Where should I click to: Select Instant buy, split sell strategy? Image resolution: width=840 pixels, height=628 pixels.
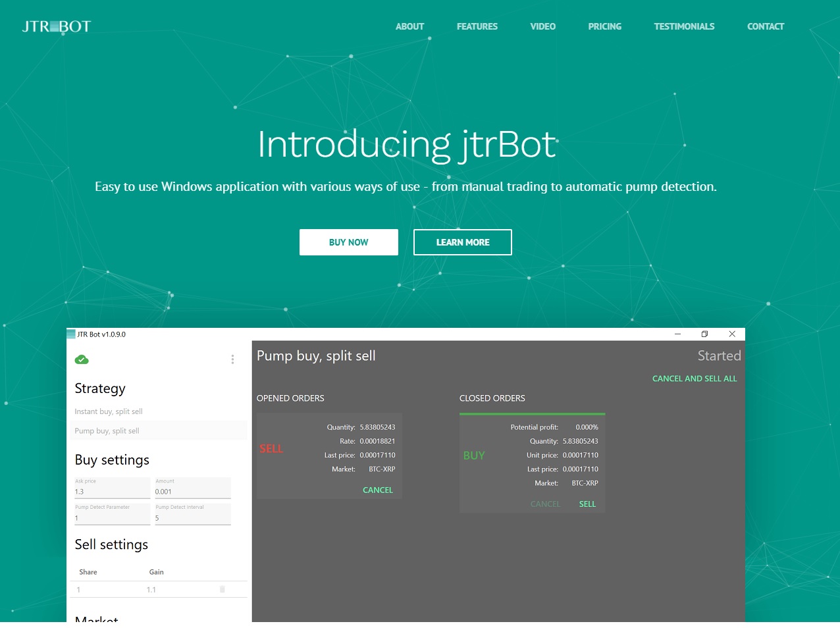coord(159,411)
